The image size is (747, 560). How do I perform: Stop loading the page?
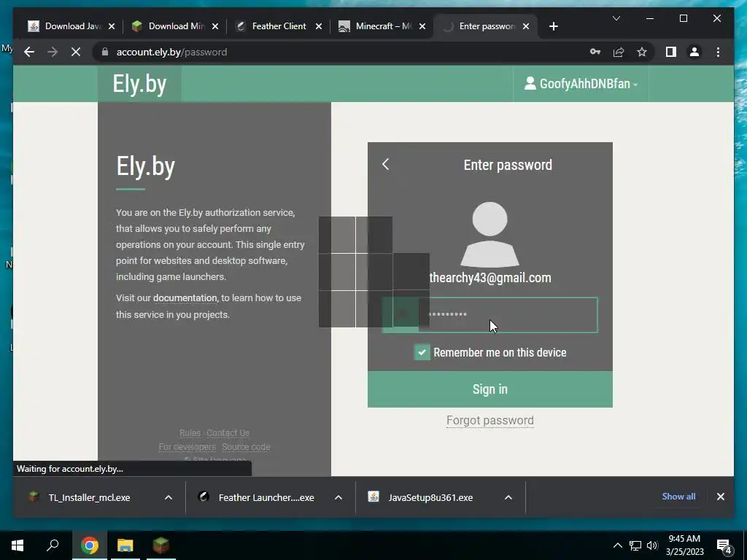(76, 52)
